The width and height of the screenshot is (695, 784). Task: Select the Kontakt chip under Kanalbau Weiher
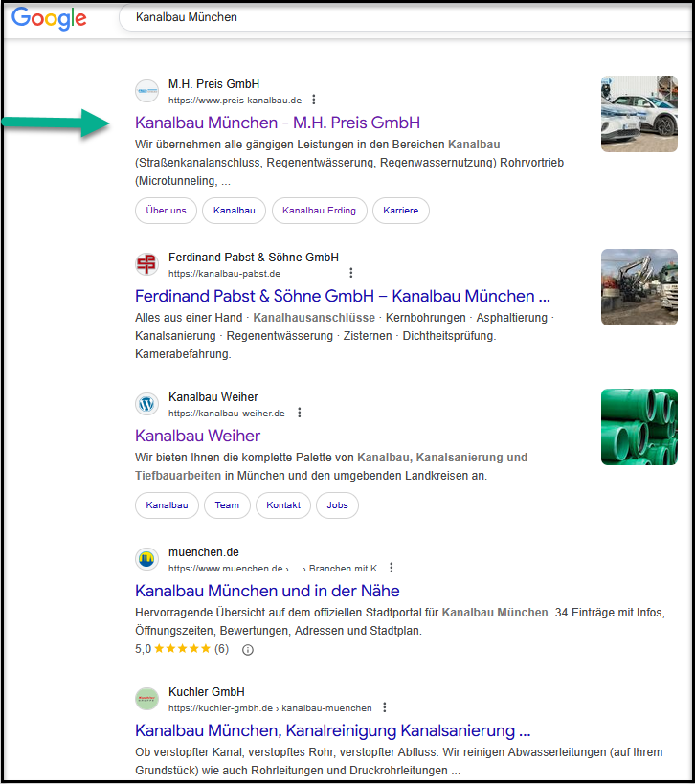tap(283, 505)
